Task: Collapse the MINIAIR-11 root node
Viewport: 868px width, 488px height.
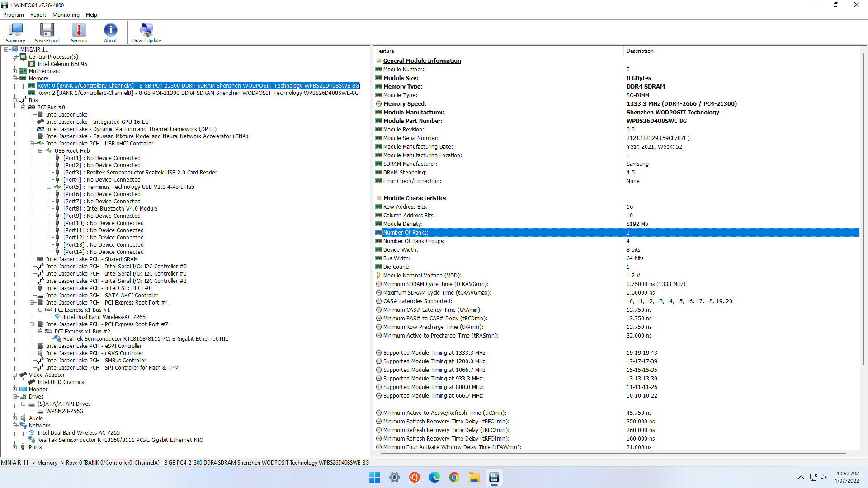Action: 6,50
